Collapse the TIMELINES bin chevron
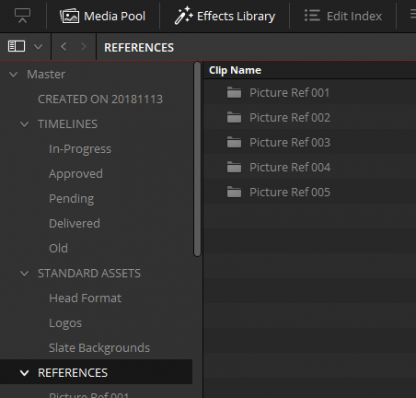This screenshot has height=398, width=416. (x=24, y=124)
